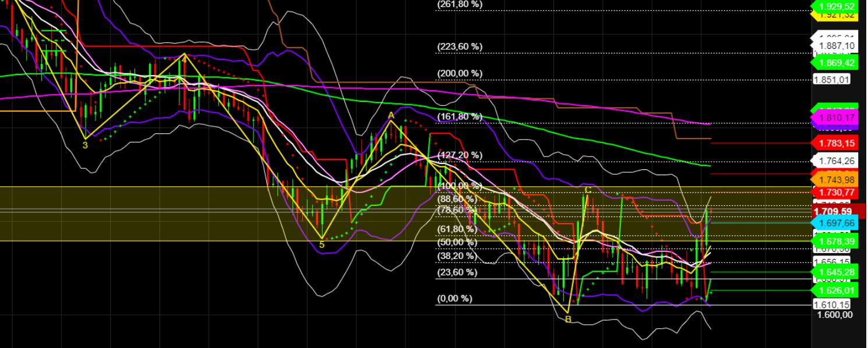The width and height of the screenshot is (868, 348).
Task: Select the (100,00 %) Fibonacci retracement label
Action: click(460, 186)
